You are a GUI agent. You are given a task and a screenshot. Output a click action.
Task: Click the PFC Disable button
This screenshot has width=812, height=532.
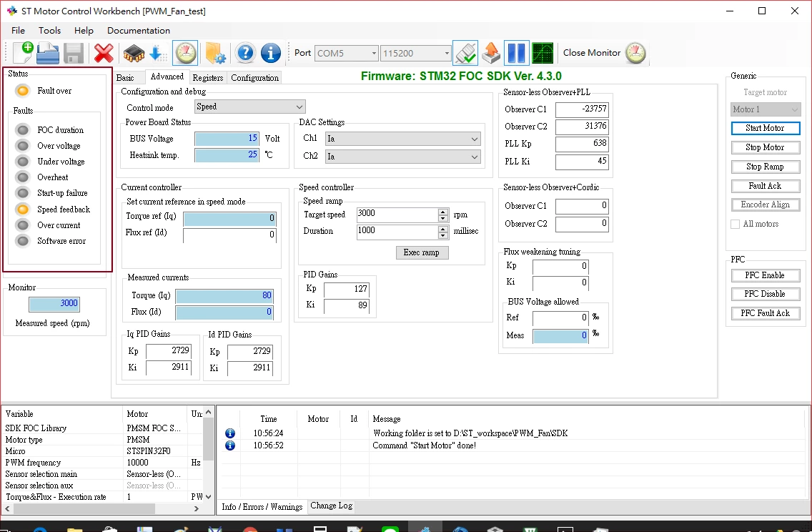point(766,294)
